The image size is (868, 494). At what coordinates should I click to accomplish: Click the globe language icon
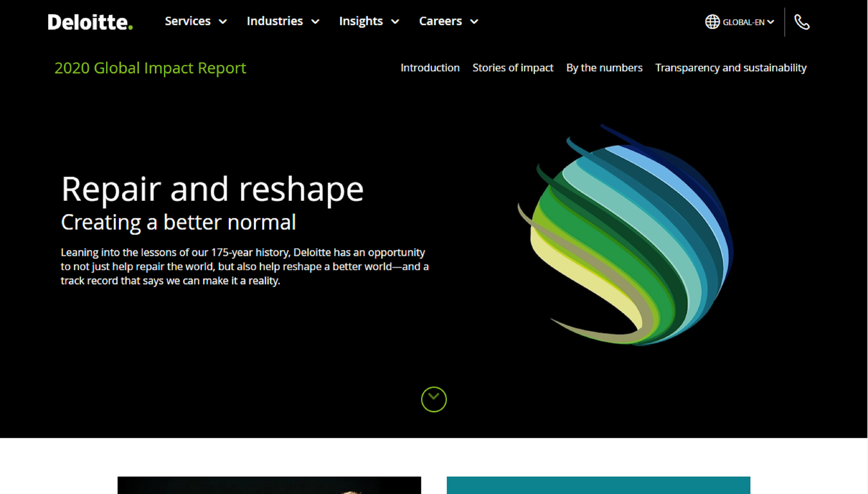[x=712, y=22]
